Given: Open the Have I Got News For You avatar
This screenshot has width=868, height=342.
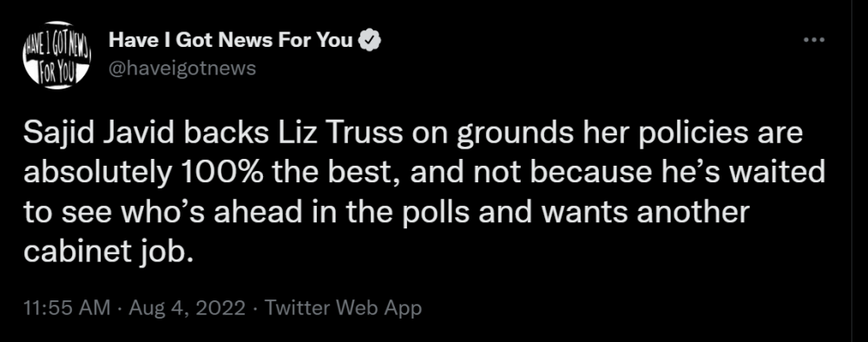Looking at the screenshot, I should click(56, 55).
